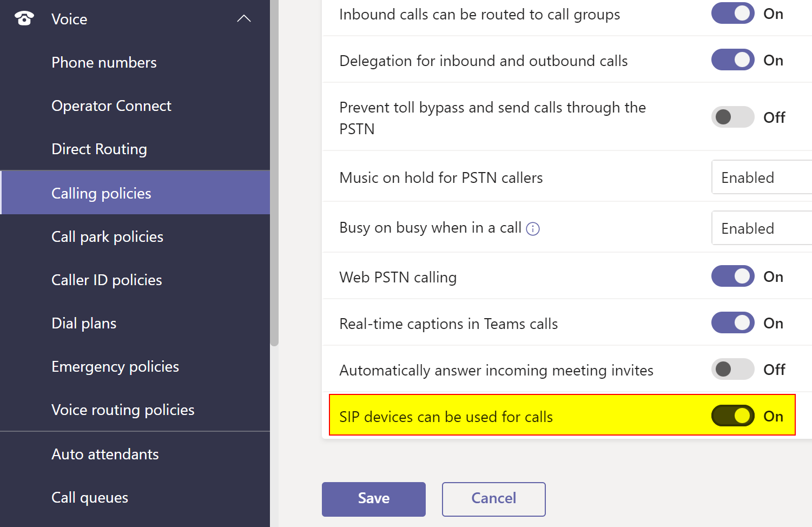The image size is (812, 527).
Task: Navigate to Emergency policies
Action: click(115, 367)
